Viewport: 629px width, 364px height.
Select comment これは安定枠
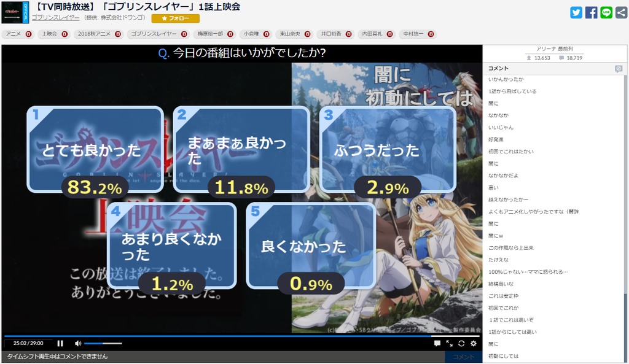click(503, 296)
